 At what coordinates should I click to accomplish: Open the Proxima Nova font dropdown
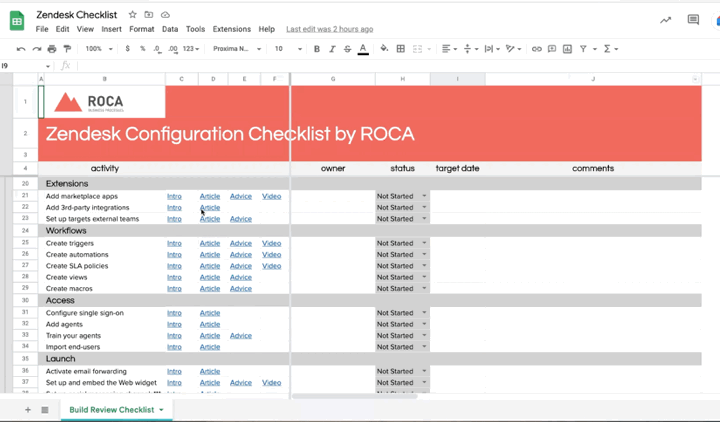click(x=236, y=49)
